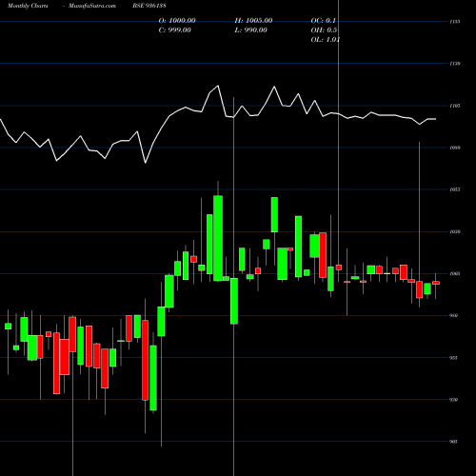Screen dimensions: 476x476
Task: Click the 'BSE 936138' symbol text
Action: 149,6
